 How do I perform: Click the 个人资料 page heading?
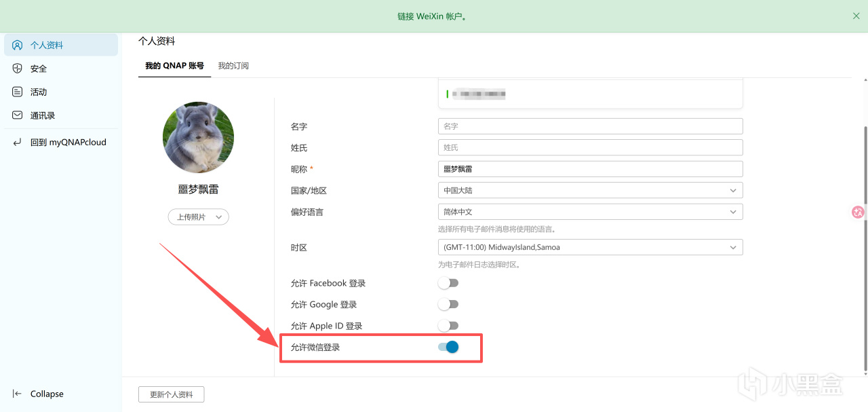(157, 41)
